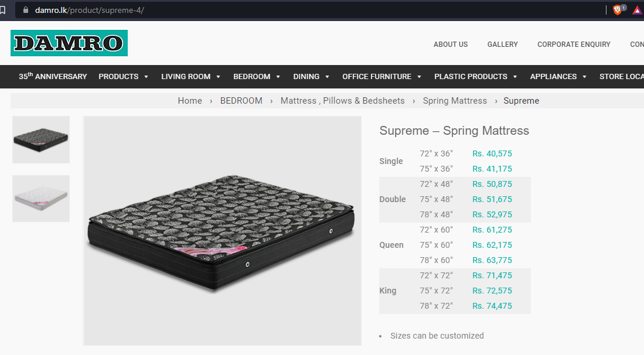Click price Rs. 50,875
Image resolution: width=644 pixels, height=355 pixels.
click(492, 184)
